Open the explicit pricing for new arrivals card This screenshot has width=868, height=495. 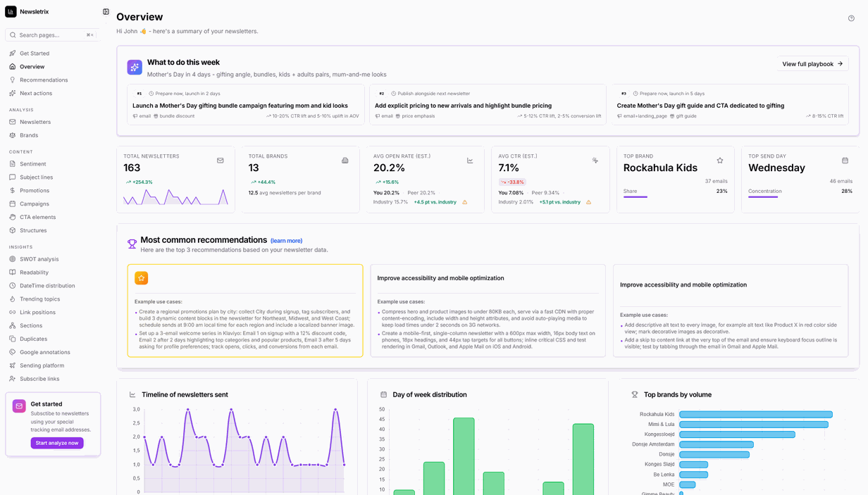coord(488,105)
